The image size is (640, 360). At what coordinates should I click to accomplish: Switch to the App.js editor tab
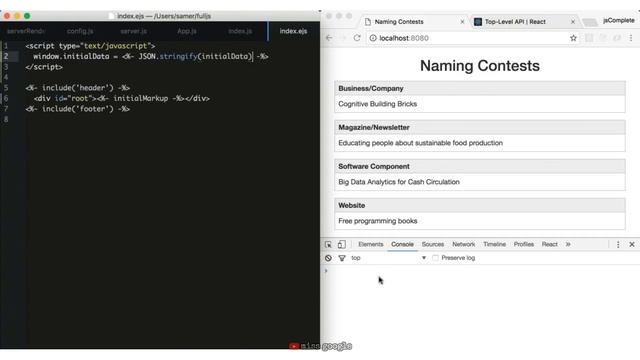187,31
